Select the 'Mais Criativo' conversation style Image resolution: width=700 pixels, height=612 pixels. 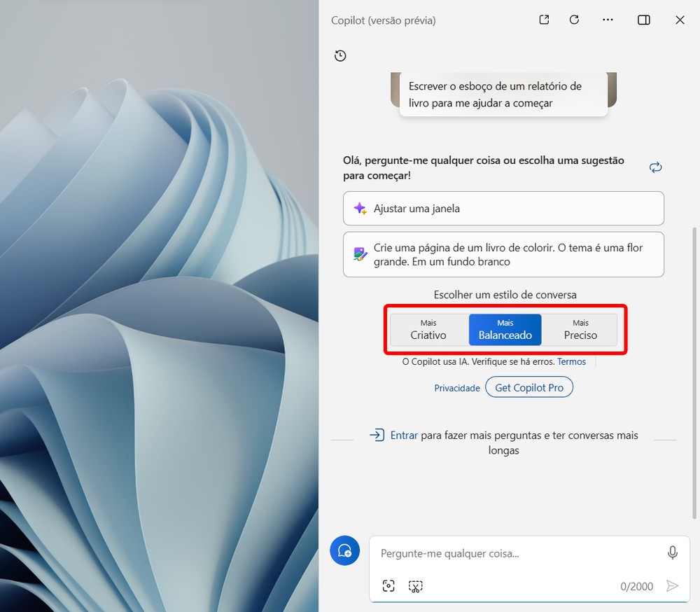pos(428,329)
